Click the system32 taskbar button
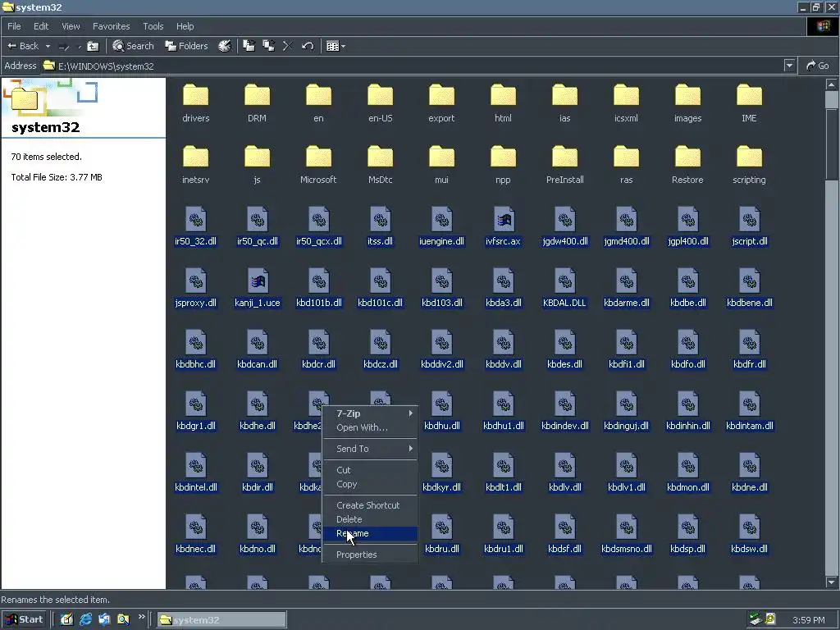Screen dimensions: 840x630 (x=221, y=620)
